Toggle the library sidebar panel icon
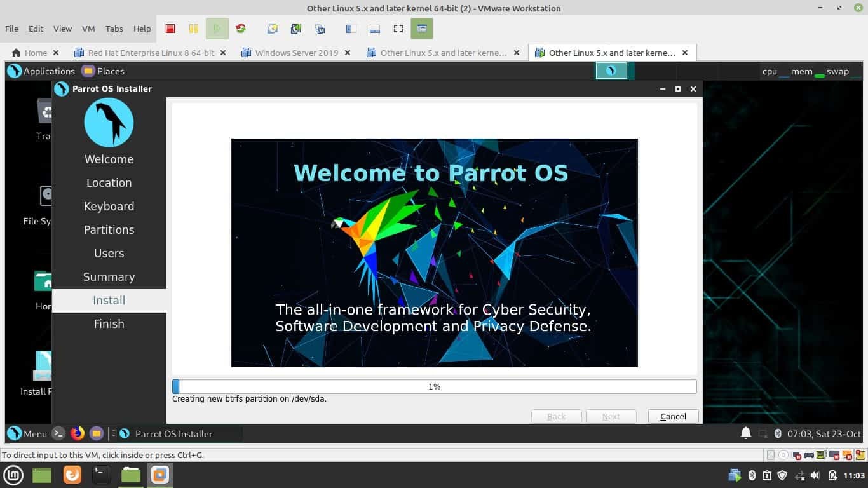The image size is (868, 488). coord(351,29)
